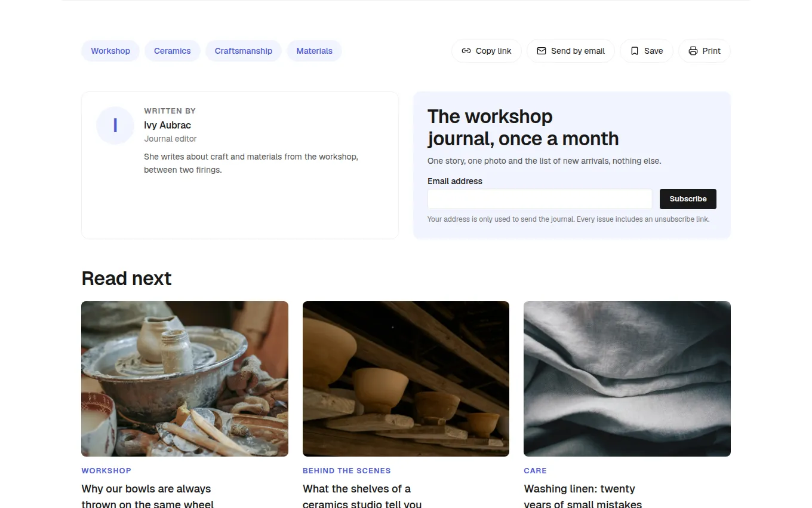812x508 pixels.
Task: Click the Send by email label
Action: coord(578,51)
